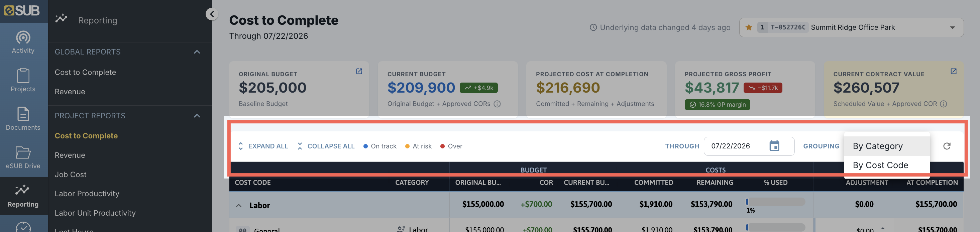Image resolution: width=980 pixels, height=232 pixels.
Task: Open the Summit Ridge Office Park project dropdown
Action: pos(851,27)
